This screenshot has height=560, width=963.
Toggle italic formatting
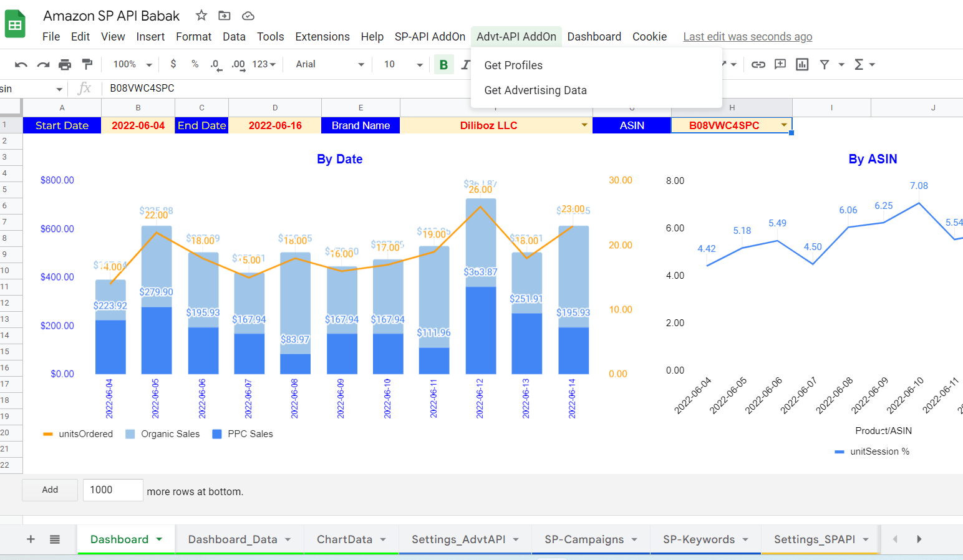(x=465, y=64)
